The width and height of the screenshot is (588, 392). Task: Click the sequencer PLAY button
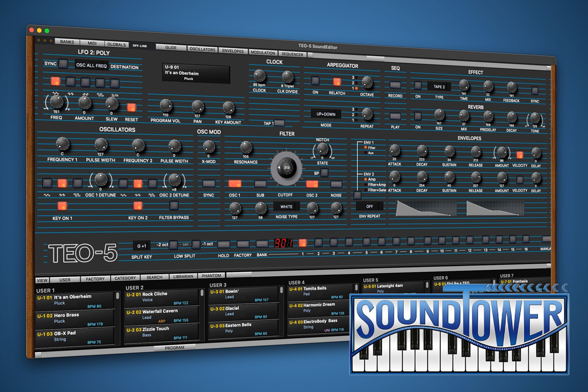395,116
